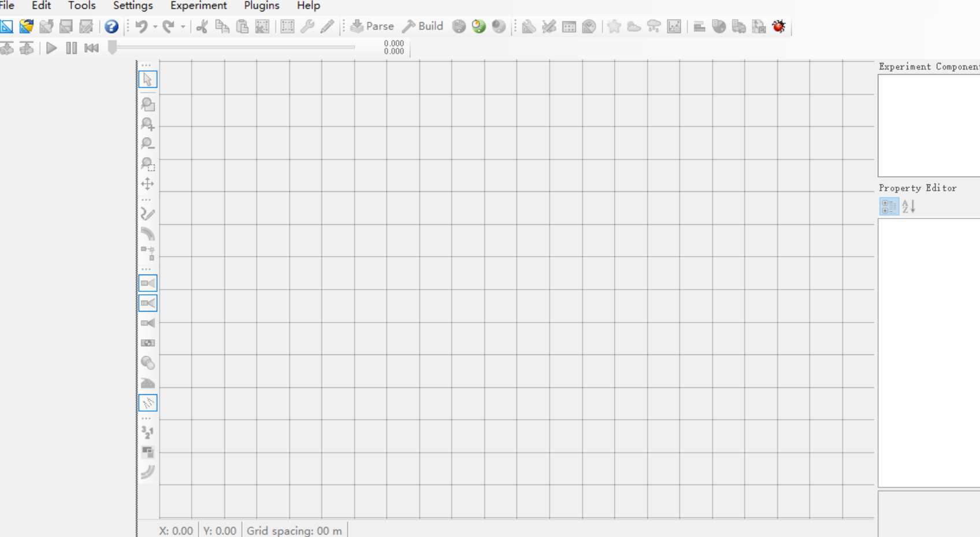This screenshot has width=980, height=537.
Task: Click inside the Experiment Components list
Action: coord(929,125)
